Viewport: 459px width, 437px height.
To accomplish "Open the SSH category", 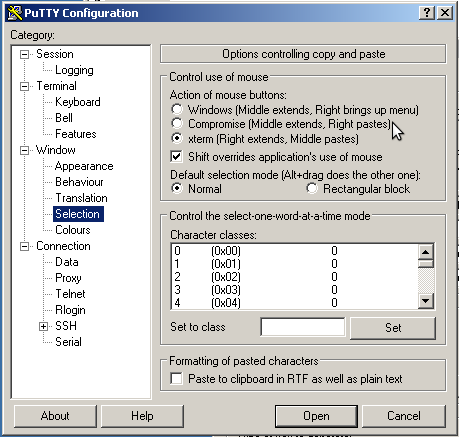I will point(66,326).
